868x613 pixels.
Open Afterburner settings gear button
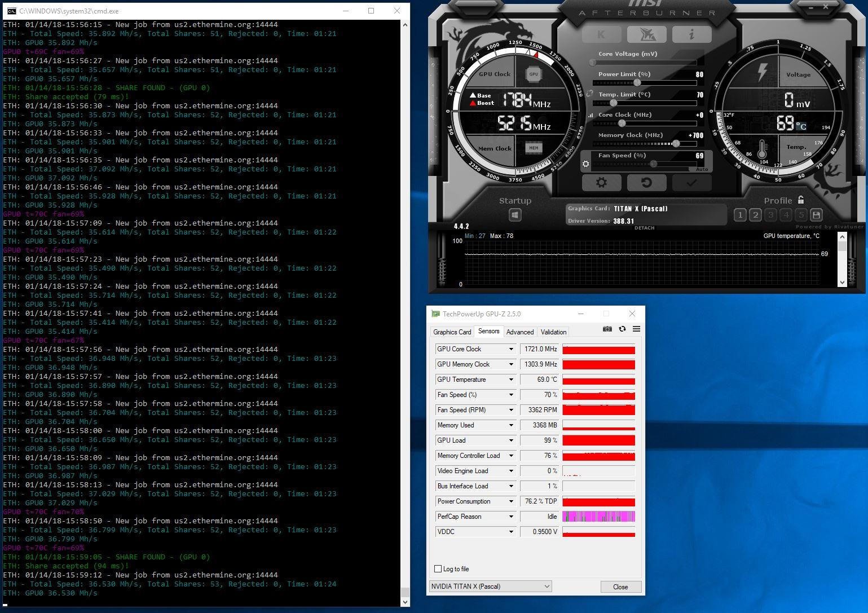point(602,183)
